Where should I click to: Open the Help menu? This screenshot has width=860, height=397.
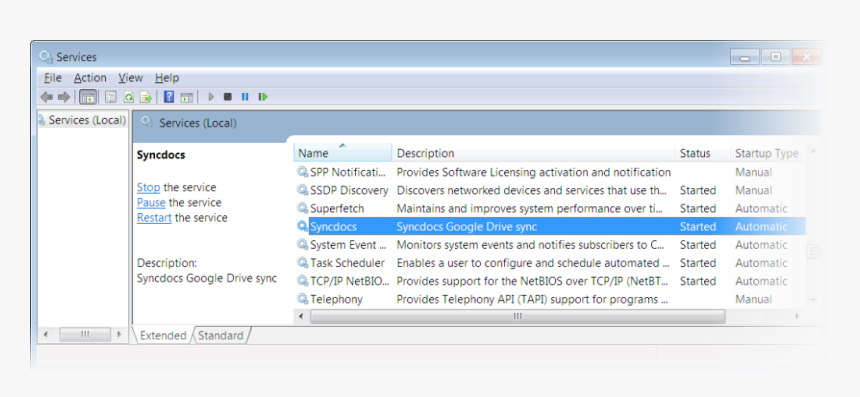(167, 78)
